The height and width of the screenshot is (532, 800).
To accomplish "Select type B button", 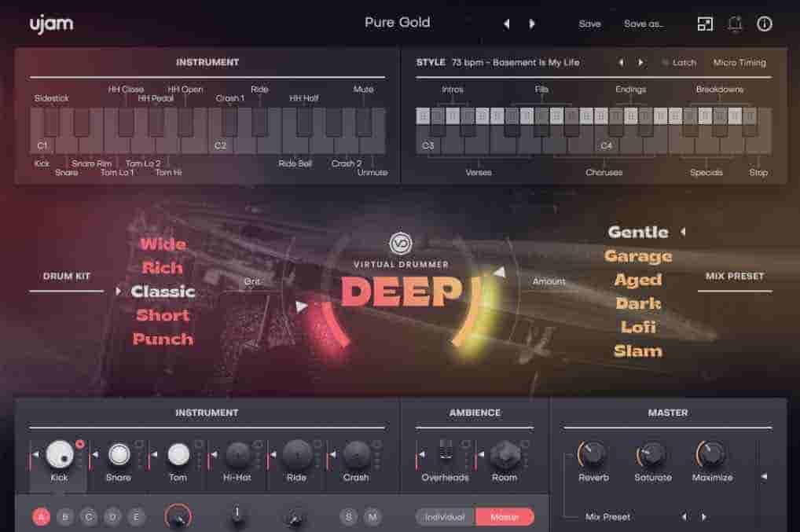I will 65,517.
